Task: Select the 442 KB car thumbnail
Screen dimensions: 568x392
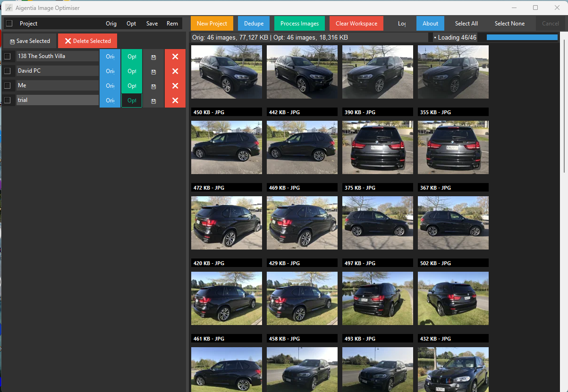Action: pos(302,72)
